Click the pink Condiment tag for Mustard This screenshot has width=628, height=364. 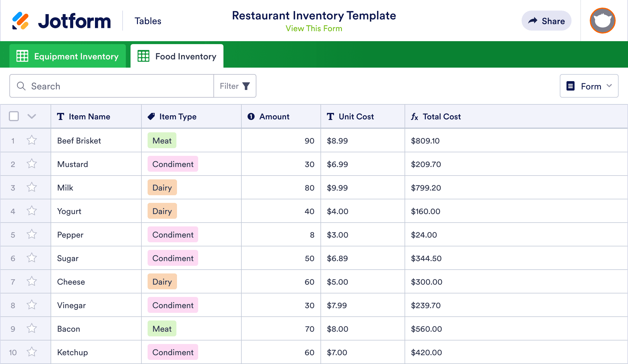point(173,164)
